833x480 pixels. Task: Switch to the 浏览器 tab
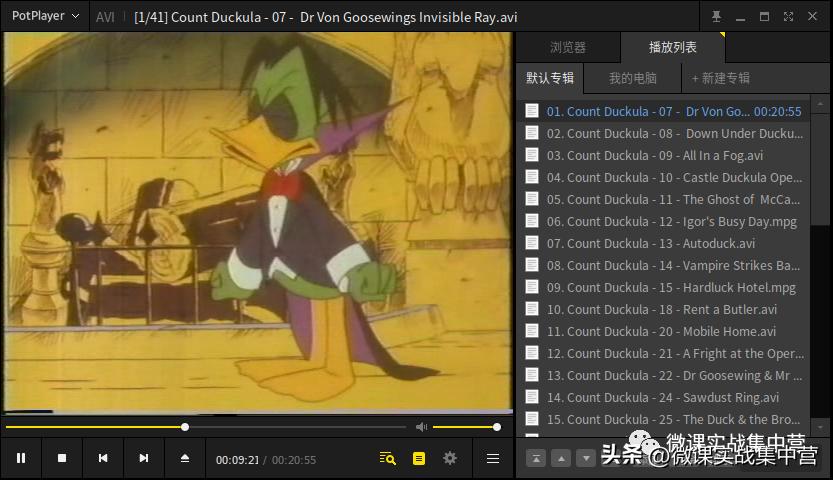pyautogui.click(x=568, y=47)
